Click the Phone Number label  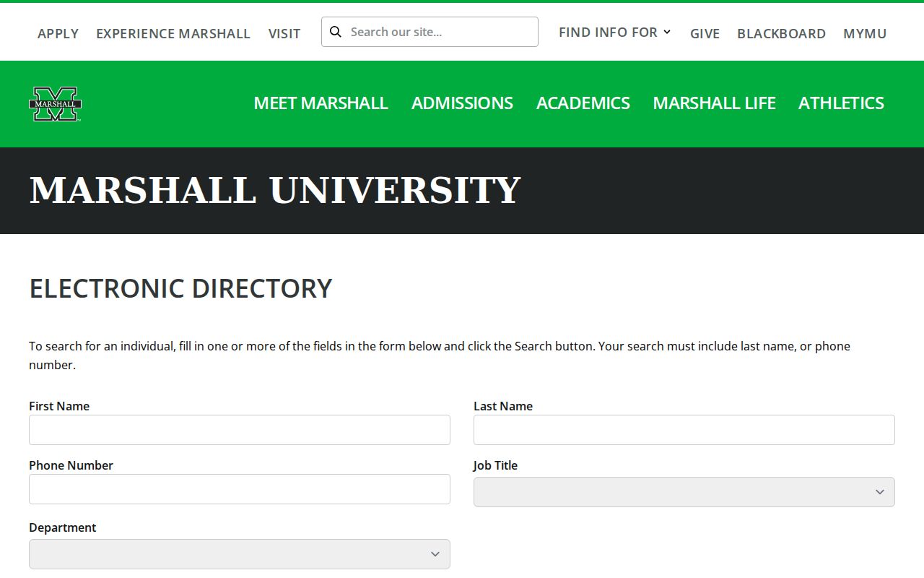pos(71,465)
